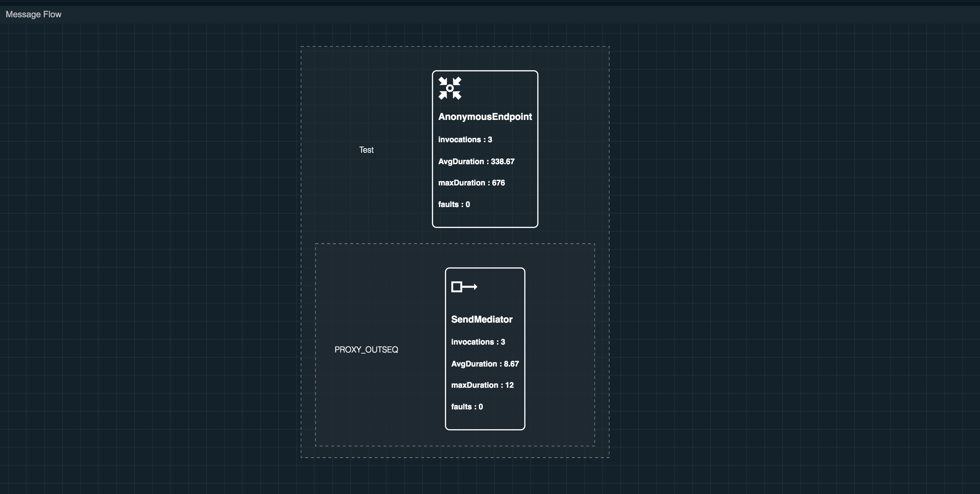Click the SendMediator box-arrow icon

tap(464, 287)
